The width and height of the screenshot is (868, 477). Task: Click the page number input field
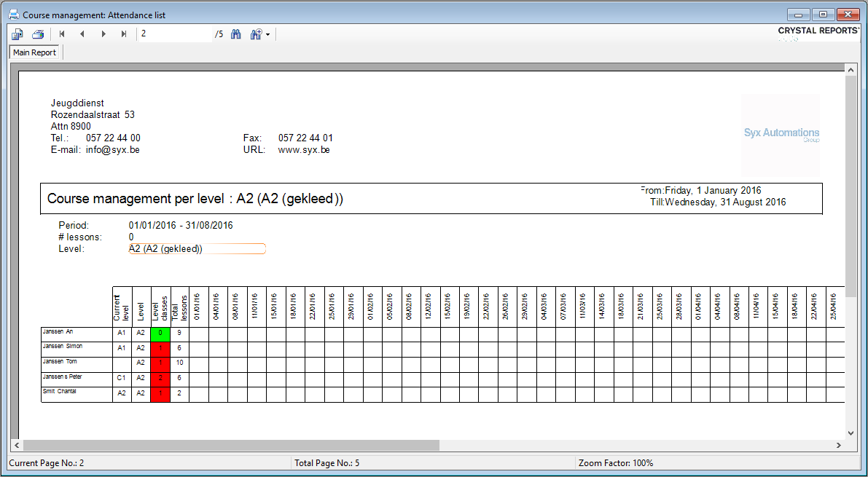(x=175, y=34)
